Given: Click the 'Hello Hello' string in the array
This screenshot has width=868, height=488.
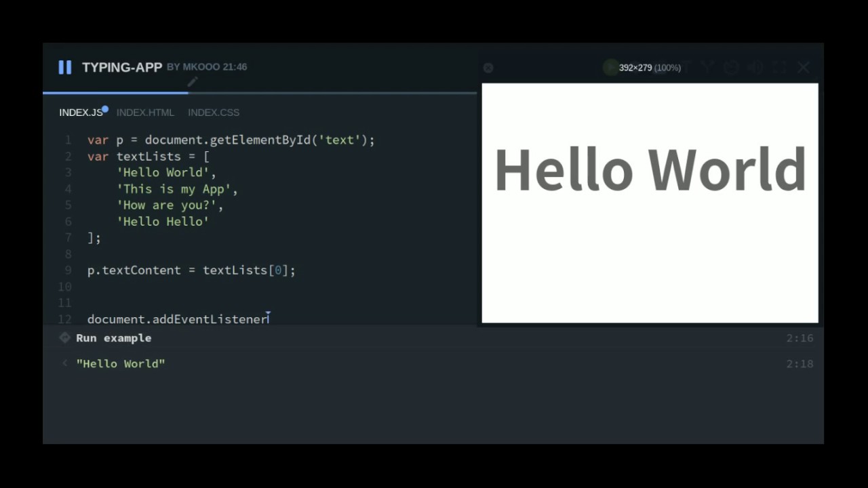Looking at the screenshot, I should click(x=163, y=222).
